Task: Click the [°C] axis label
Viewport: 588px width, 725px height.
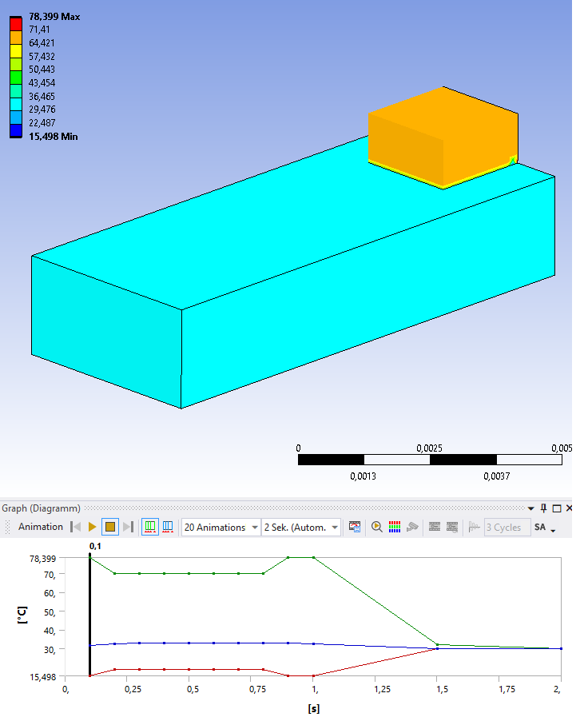Action: 22,615
